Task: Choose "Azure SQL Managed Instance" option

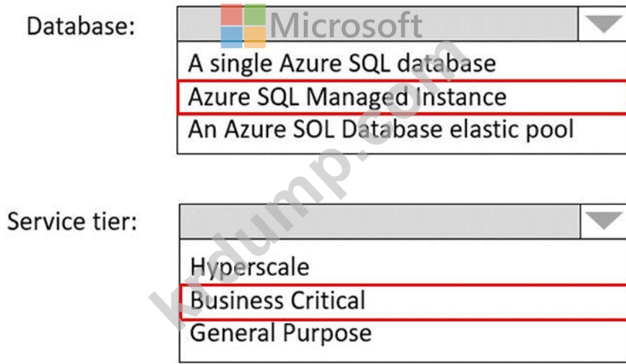Action: click(347, 96)
